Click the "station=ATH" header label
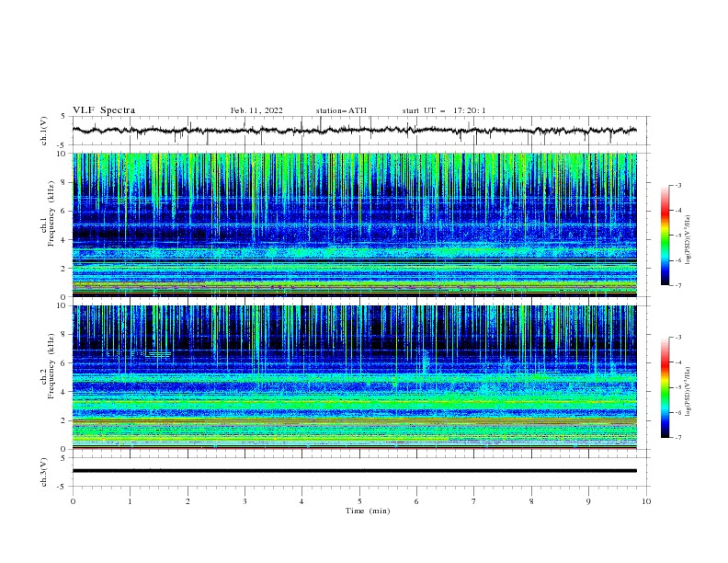728x563 pixels. 341,110
